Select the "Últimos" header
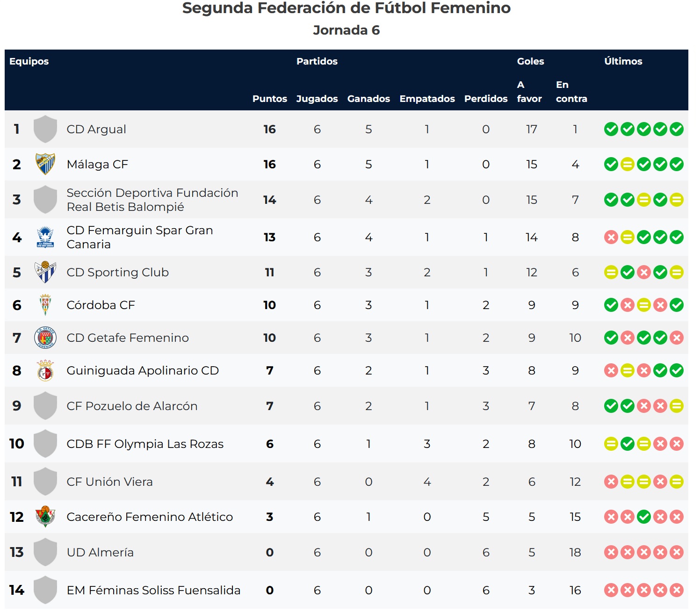 pos(623,61)
